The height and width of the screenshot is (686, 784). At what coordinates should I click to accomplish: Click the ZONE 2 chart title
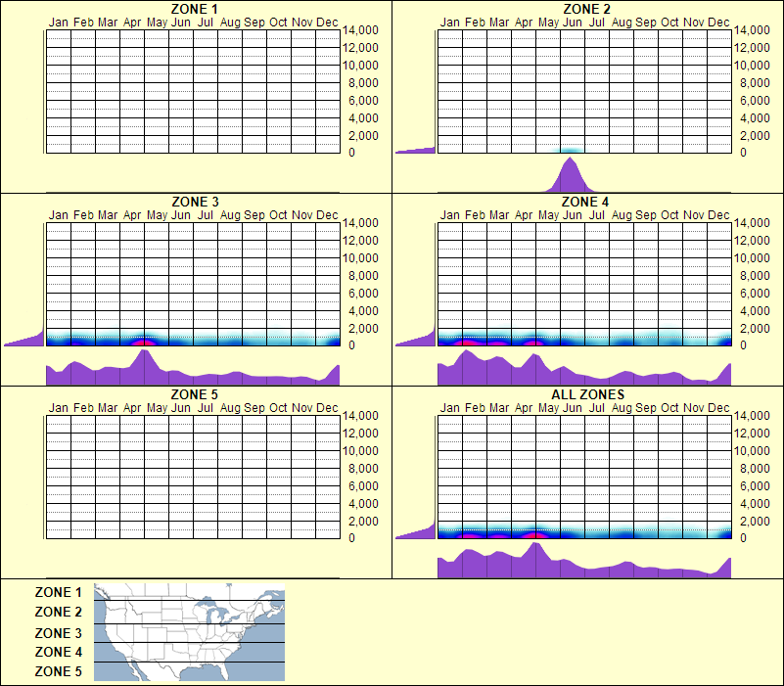(586, 9)
